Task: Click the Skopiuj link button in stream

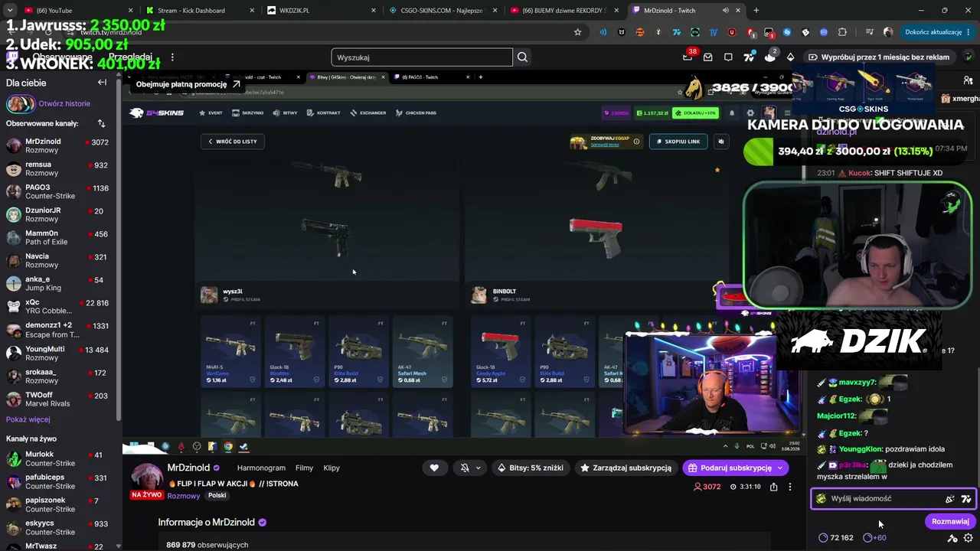Action: click(678, 142)
